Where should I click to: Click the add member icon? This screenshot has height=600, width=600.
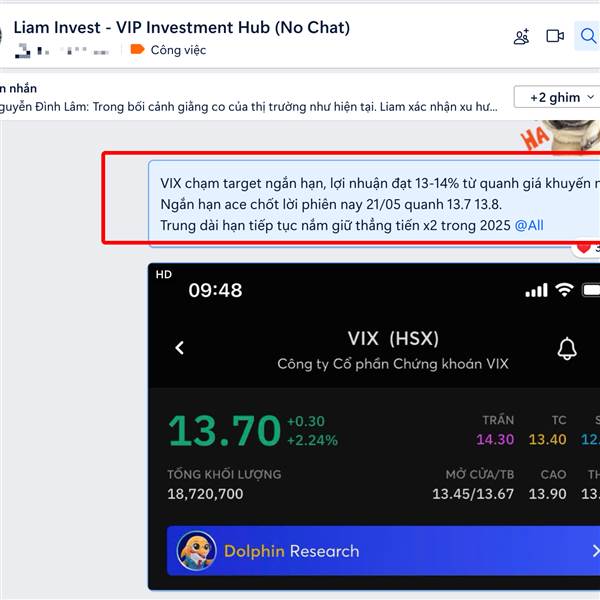(522, 36)
